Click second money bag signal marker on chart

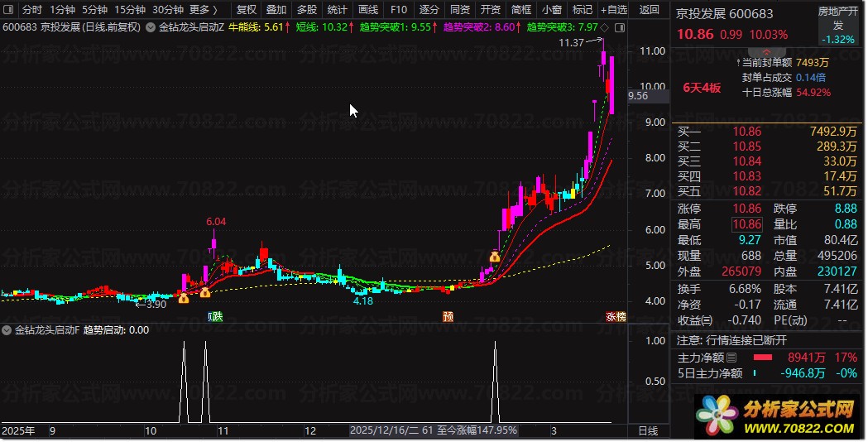(x=205, y=292)
